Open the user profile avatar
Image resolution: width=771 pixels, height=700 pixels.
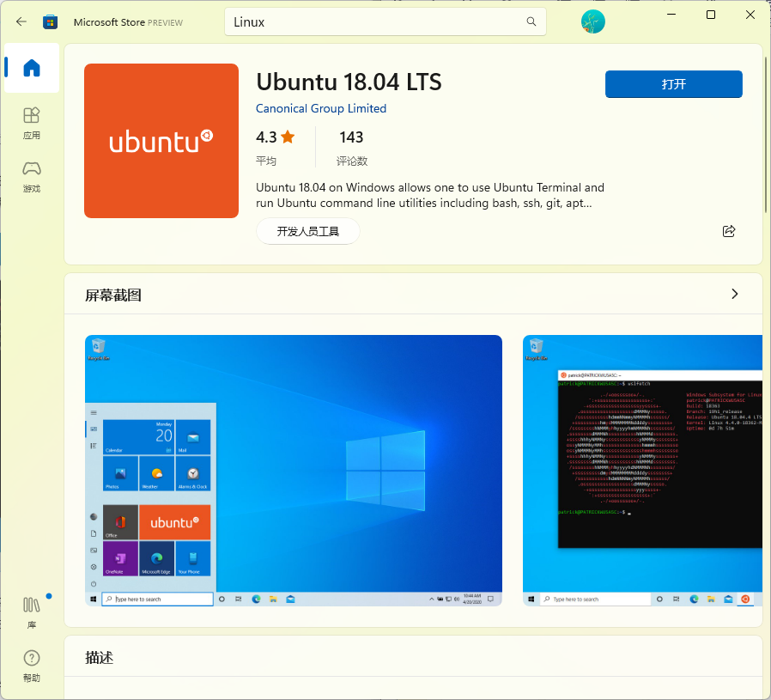point(592,21)
